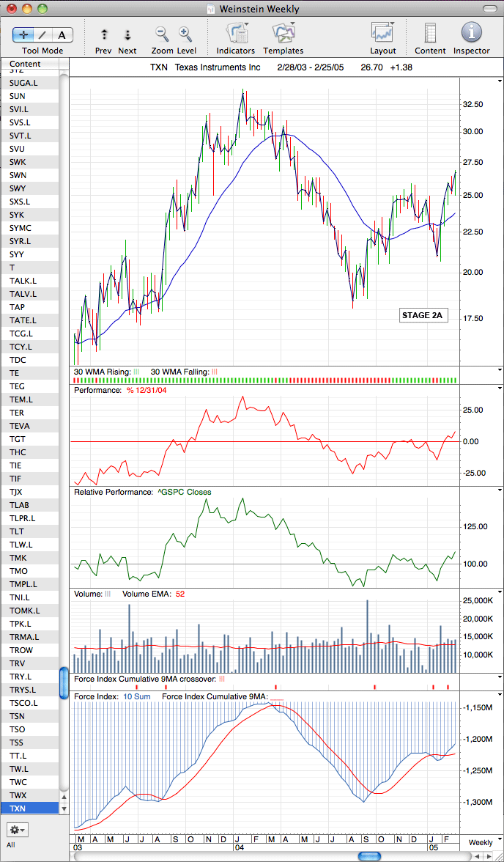Image resolution: width=504 pixels, height=862 pixels.
Task: Click the symbol list scrollbar thumb
Action: click(x=64, y=682)
